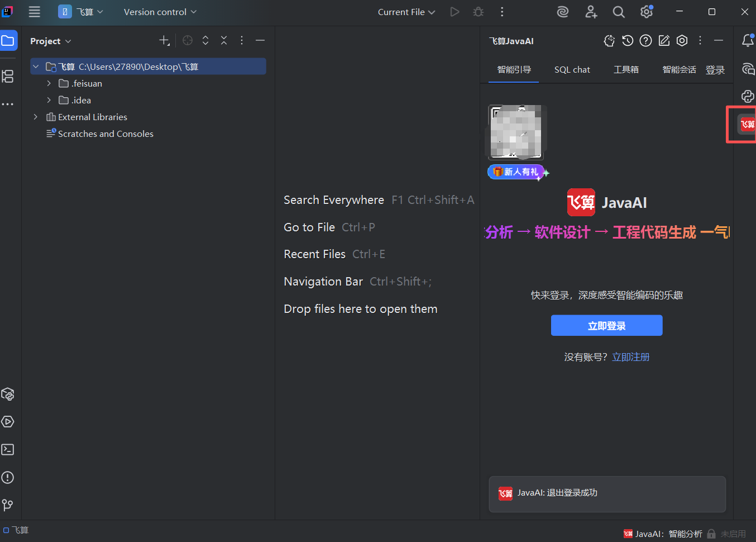Add new file or directory in Project panel
This screenshot has width=756, height=542.
coord(164,41)
